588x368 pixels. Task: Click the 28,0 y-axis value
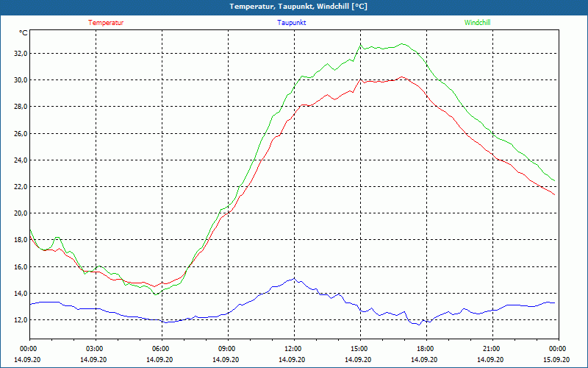21,107
